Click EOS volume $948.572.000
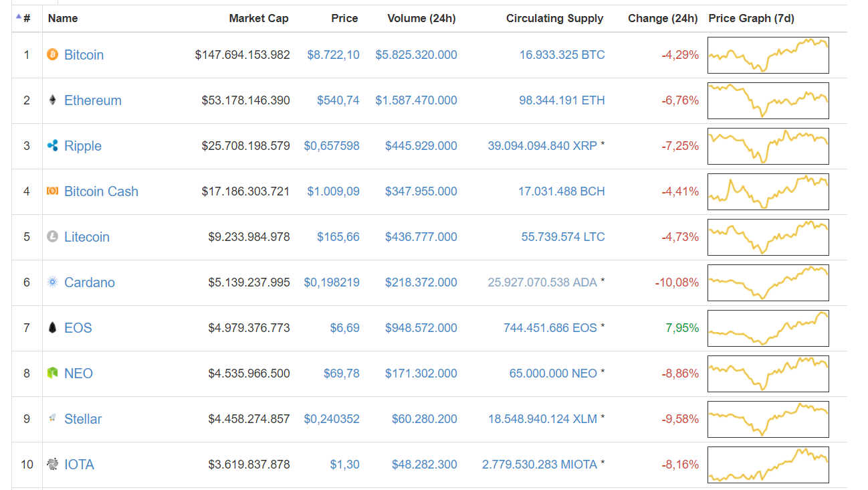This screenshot has height=490, width=868. pyautogui.click(x=421, y=328)
